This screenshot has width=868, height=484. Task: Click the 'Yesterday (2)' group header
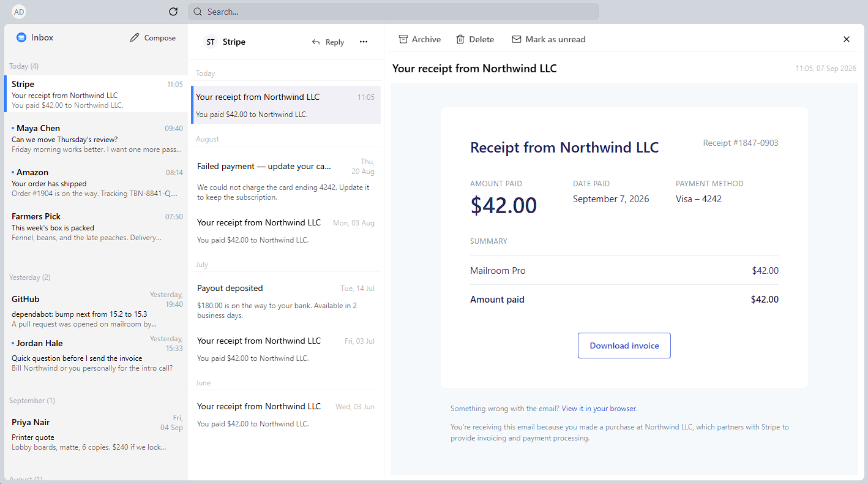pos(30,278)
